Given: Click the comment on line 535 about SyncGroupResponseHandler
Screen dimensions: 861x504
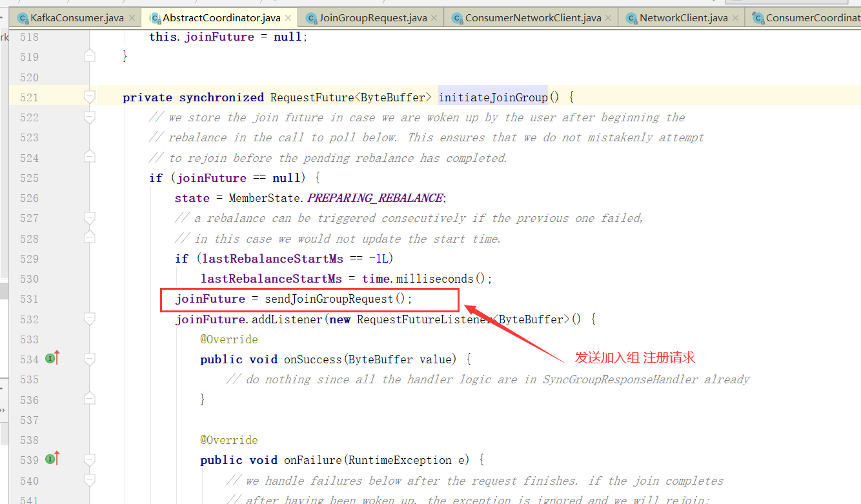Looking at the screenshot, I should (x=488, y=379).
